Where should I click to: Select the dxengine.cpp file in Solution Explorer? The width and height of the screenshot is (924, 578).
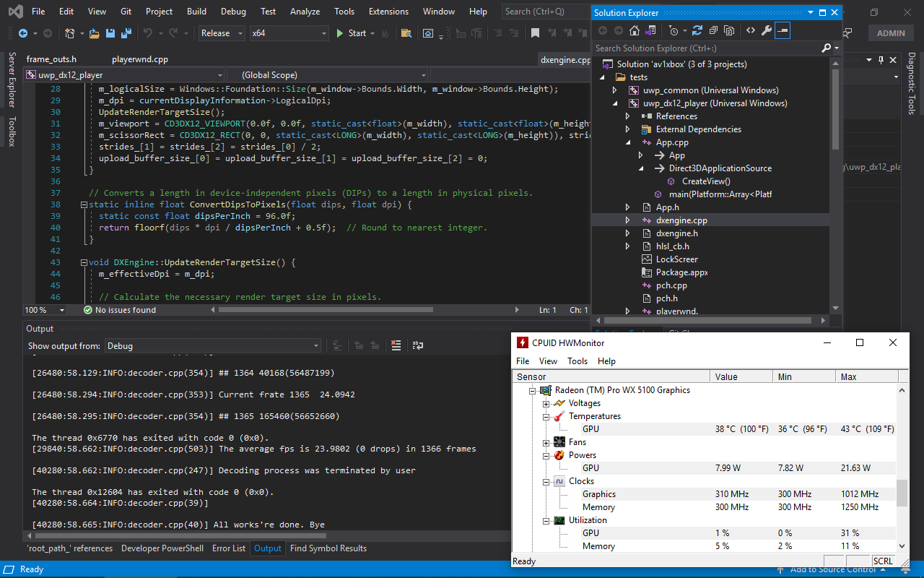tap(681, 220)
